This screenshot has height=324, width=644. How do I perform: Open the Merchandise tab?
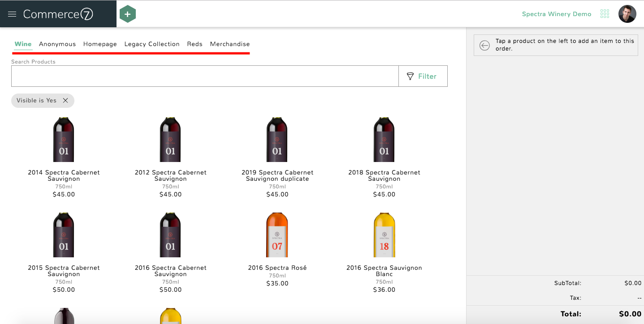point(230,44)
